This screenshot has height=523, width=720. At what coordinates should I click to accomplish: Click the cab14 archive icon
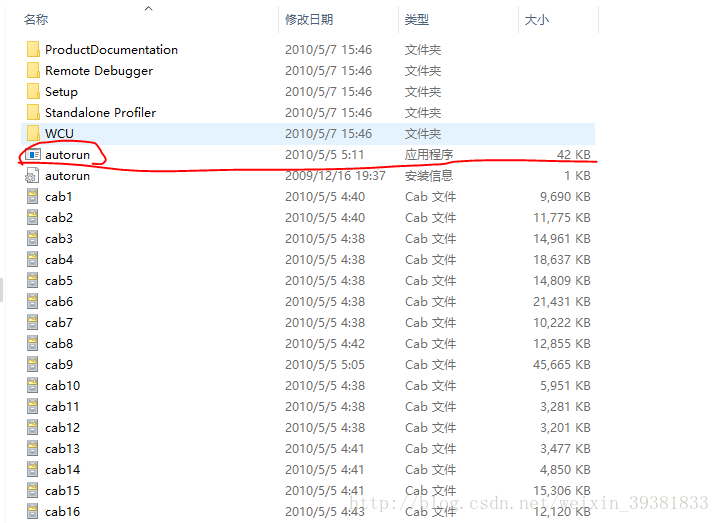33,470
